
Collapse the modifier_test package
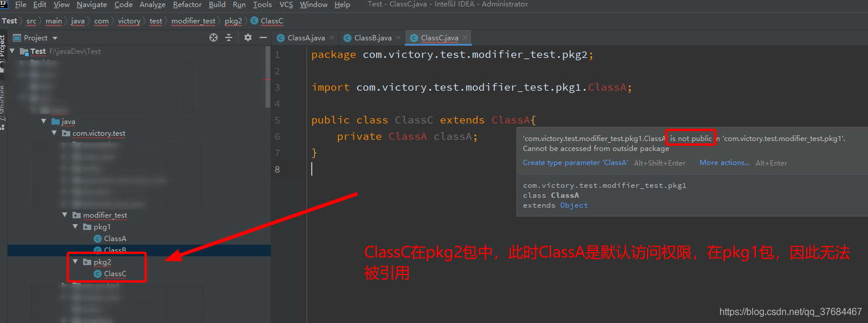[65, 215]
